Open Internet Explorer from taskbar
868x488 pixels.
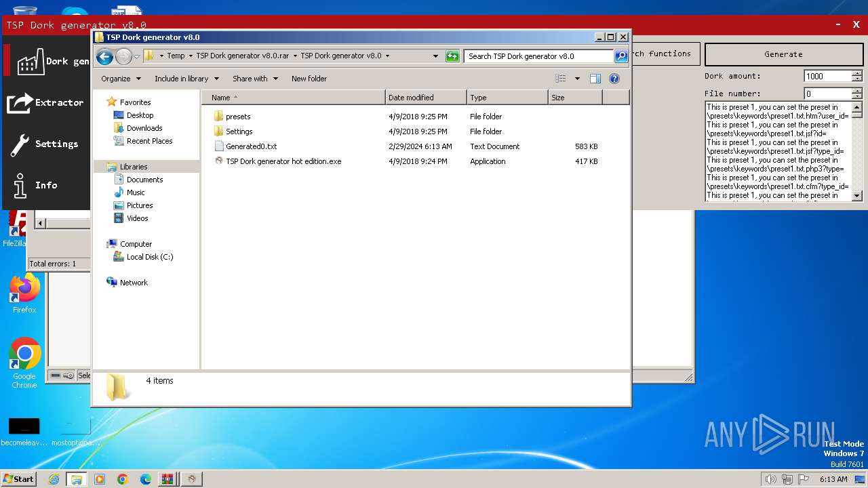[x=54, y=479]
